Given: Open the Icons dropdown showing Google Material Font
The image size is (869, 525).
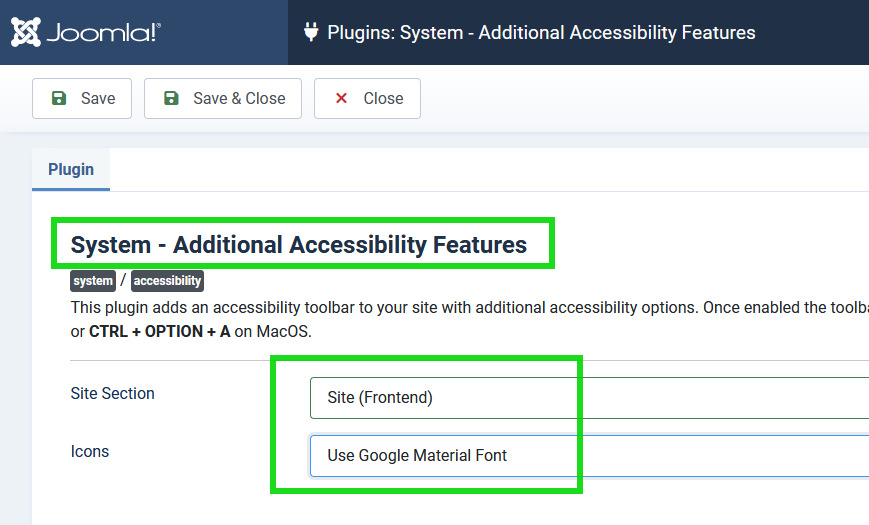Looking at the screenshot, I should click(588, 455).
